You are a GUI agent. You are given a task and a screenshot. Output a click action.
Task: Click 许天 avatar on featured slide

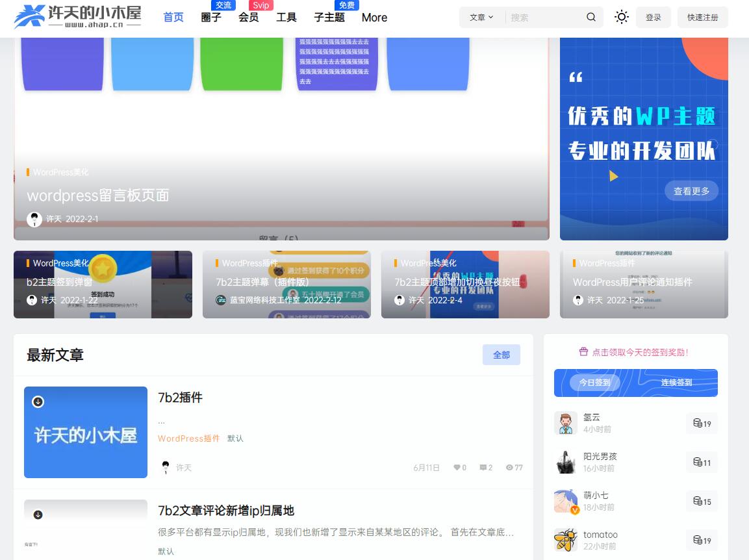coord(34,220)
